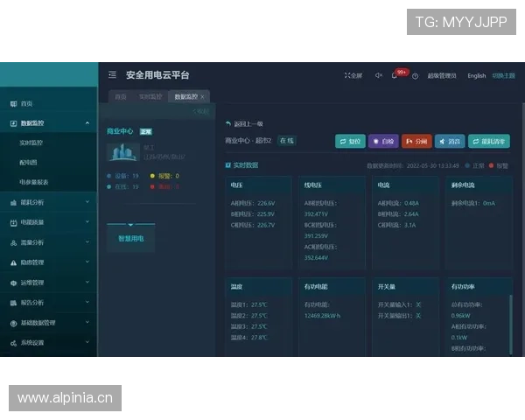Click the 电流 card header

point(406,185)
